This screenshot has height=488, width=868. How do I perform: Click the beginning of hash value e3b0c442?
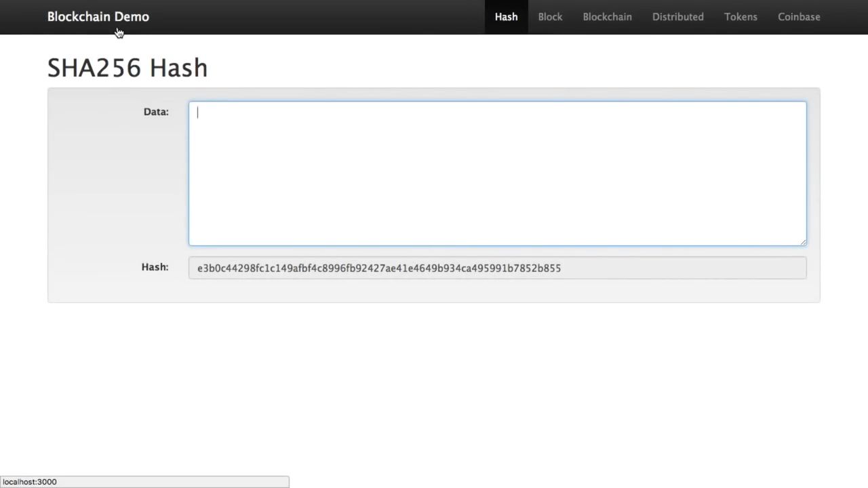click(x=199, y=268)
